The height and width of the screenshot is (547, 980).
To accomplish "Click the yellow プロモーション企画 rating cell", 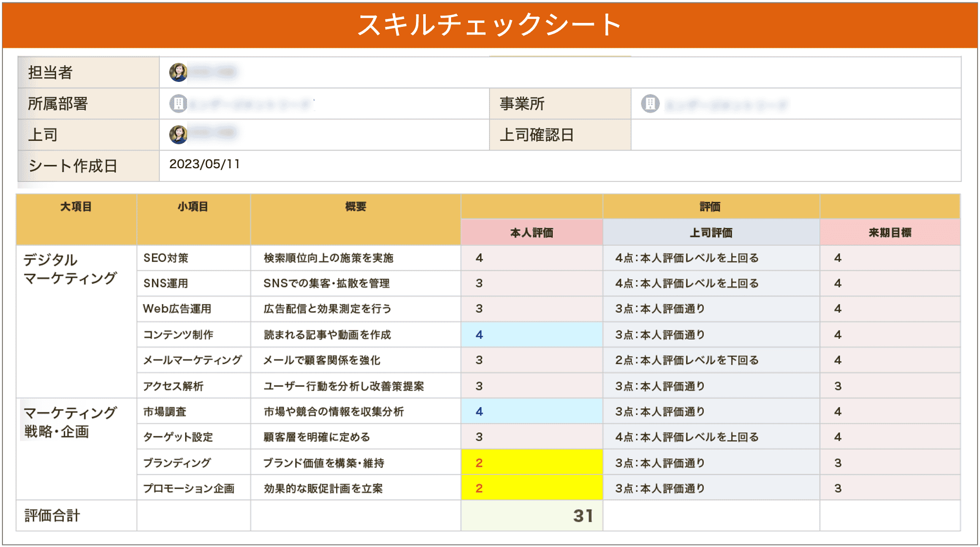I will click(531, 488).
